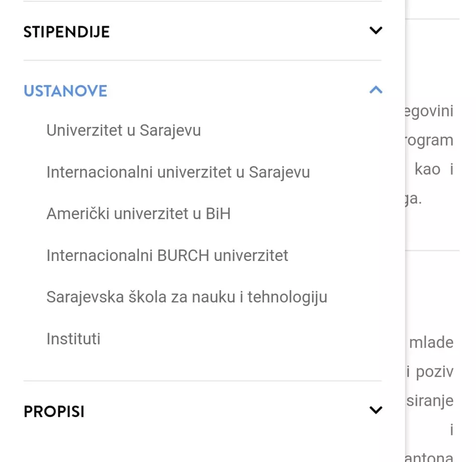Expand the PROPISI section chevron

pos(376,410)
